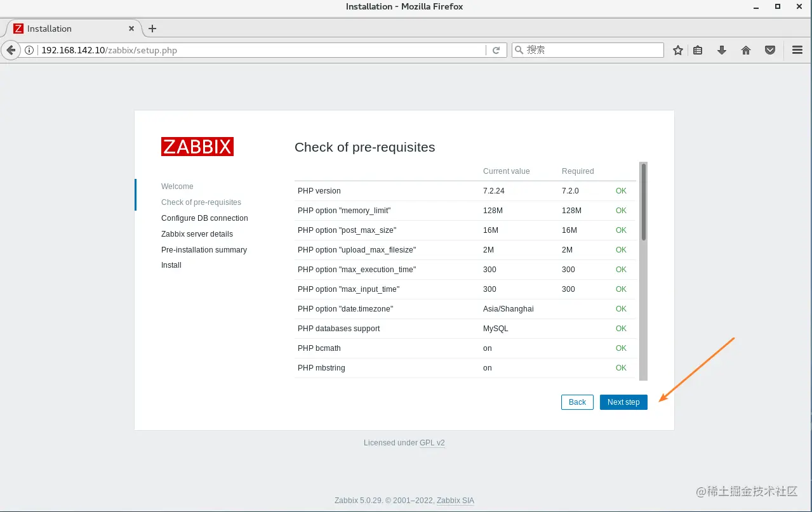This screenshot has width=812, height=512.
Task: Click the Required column header
Action: coord(578,171)
